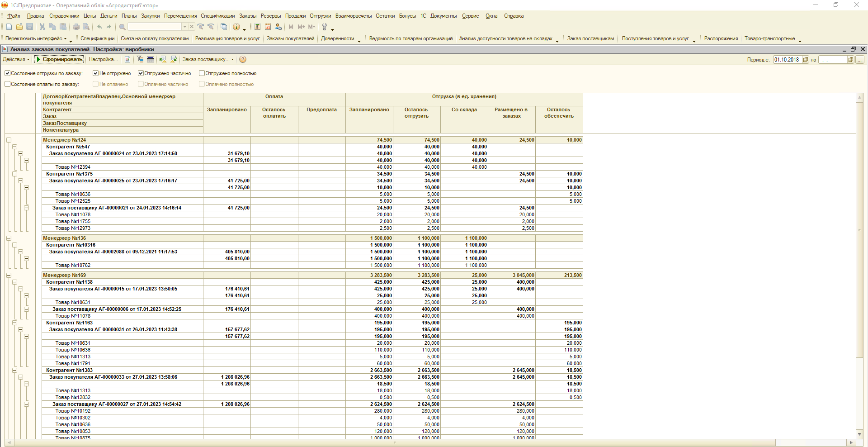Open the 'Действия' dropdown menu
Image resolution: width=868 pixels, height=447 pixels.
click(16, 60)
